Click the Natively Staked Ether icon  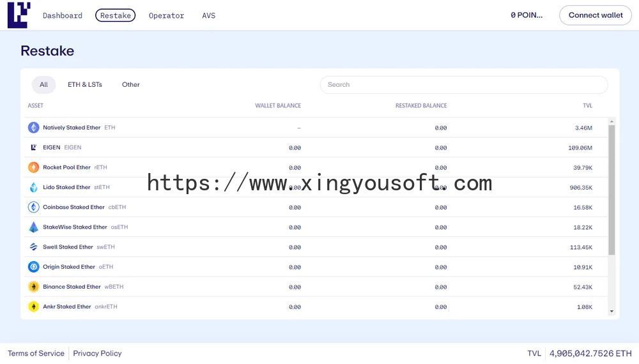(x=33, y=128)
